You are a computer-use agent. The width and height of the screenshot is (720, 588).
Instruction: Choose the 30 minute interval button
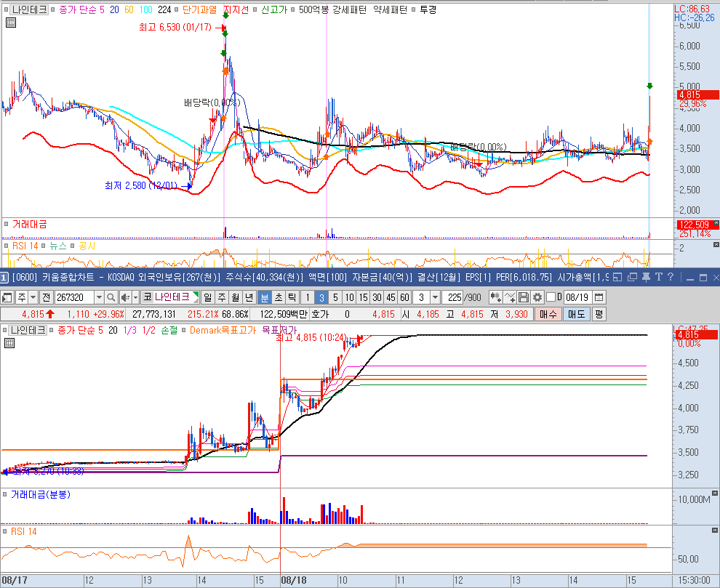[x=377, y=297]
